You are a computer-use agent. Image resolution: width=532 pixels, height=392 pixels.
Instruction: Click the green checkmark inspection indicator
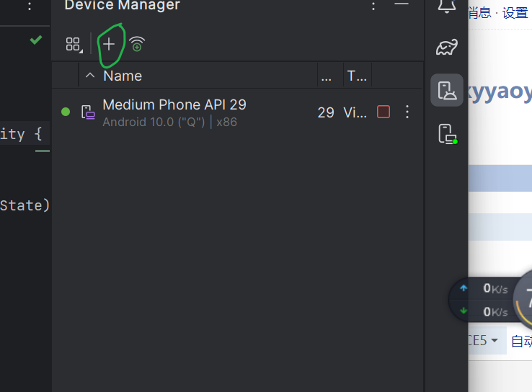pos(35,40)
